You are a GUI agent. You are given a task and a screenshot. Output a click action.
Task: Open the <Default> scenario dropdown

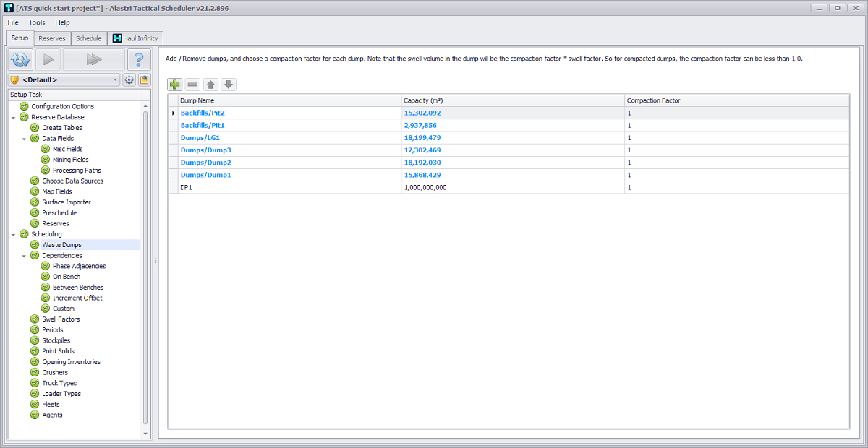point(116,79)
